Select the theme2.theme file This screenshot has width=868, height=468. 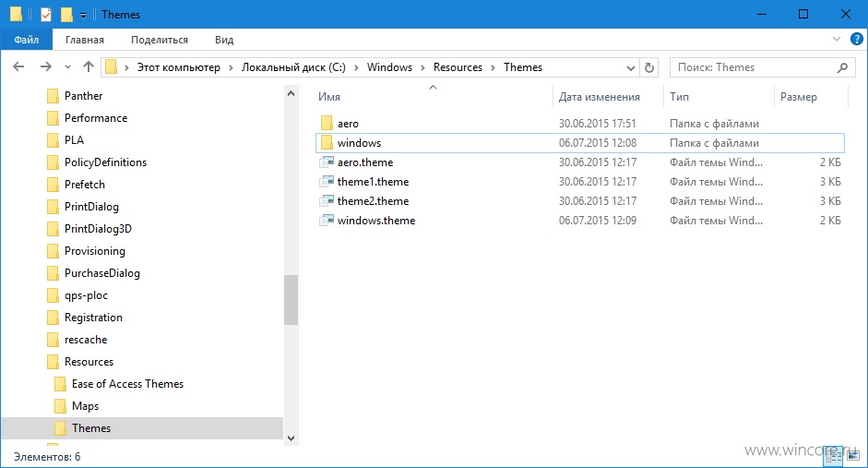579,201
